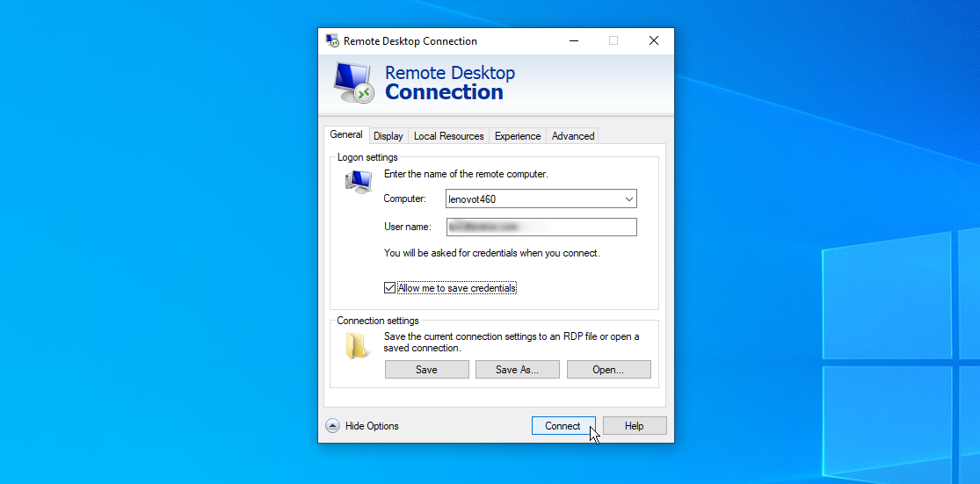Click the Hide Options text label
Viewport: 980px width, 484px height.
tap(372, 426)
